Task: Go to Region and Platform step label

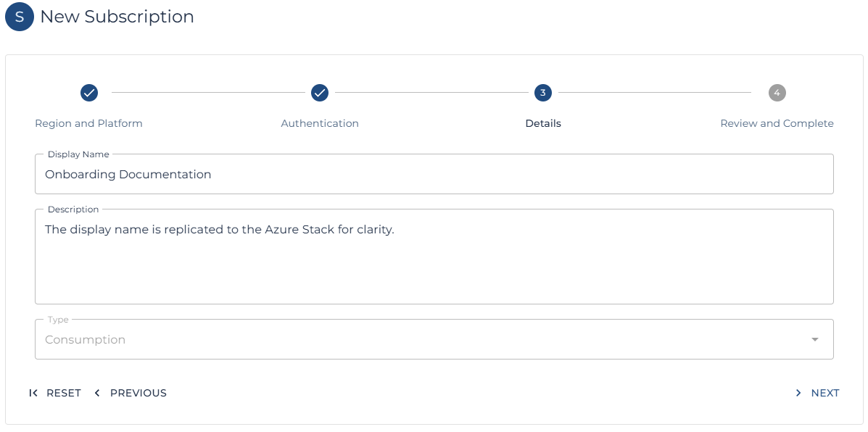Action: pyautogui.click(x=88, y=123)
